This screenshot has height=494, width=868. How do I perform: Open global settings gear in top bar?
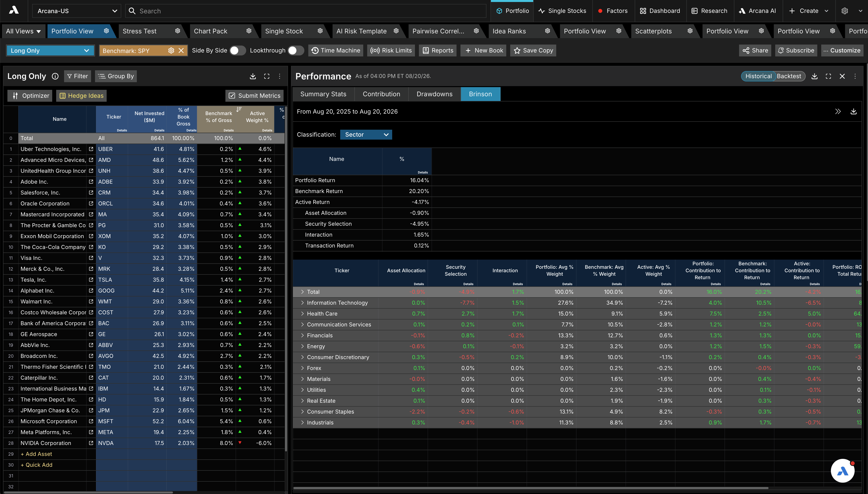tap(844, 11)
